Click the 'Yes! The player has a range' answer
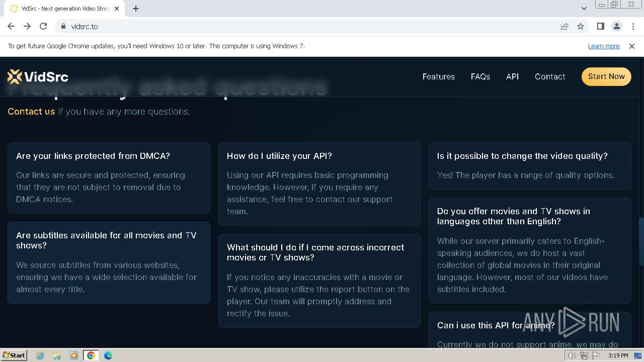Screen dimensions: 644x362 [526, 175]
